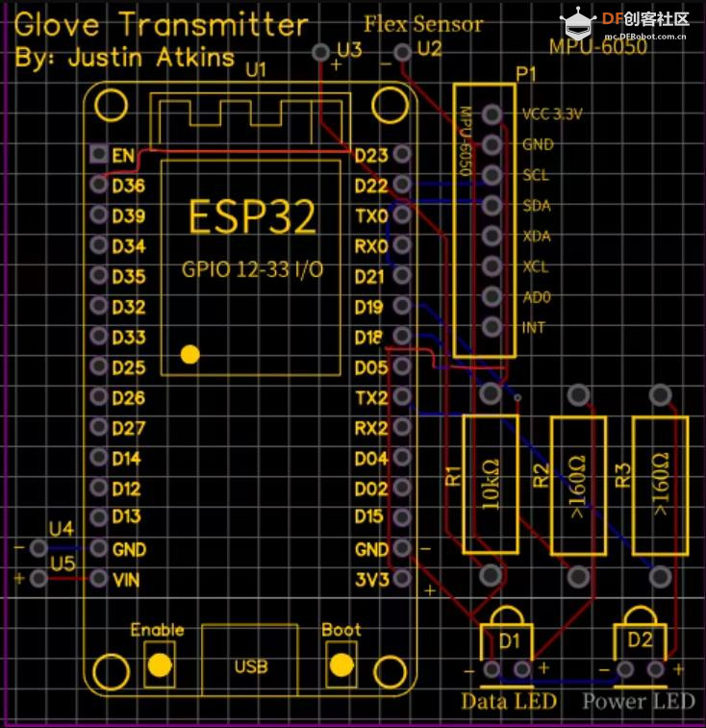The height and width of the screenshot is (728, 706).
Task: Select the U2 flex sensor pad
Action: click(402, 52)
